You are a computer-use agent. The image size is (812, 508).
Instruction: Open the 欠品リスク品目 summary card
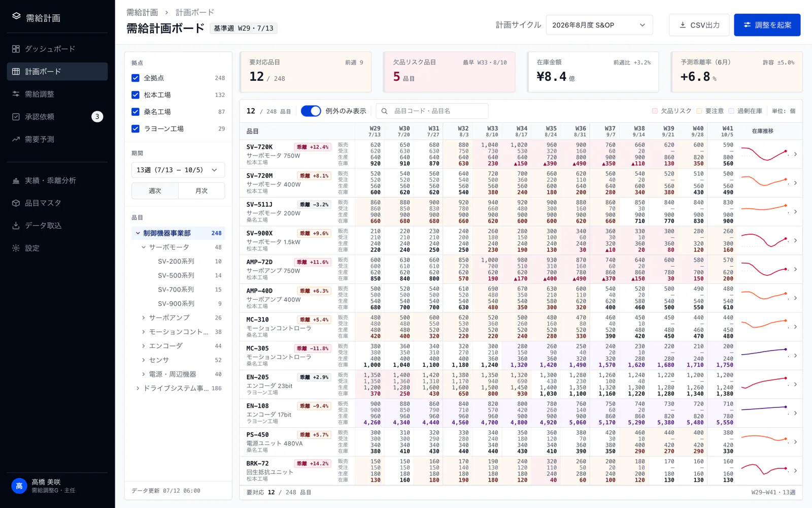coord(450,72)
